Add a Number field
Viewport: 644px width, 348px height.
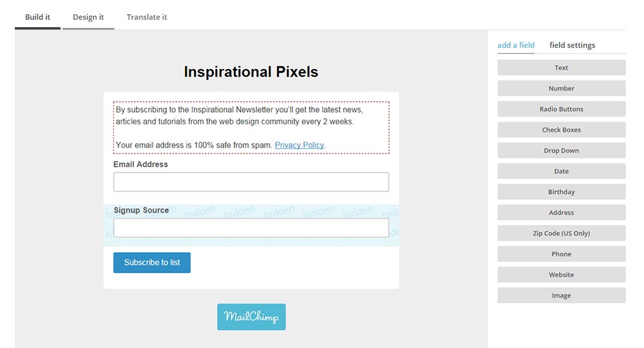coord(561,88)
